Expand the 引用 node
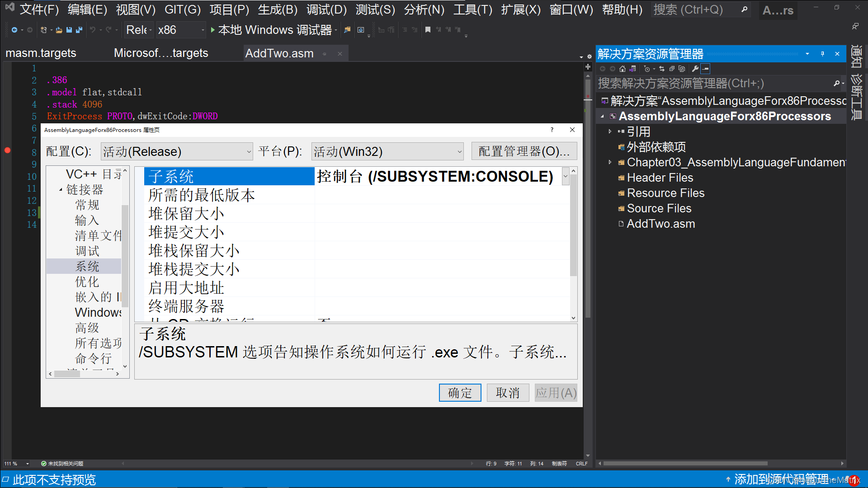This screenshot has height=488, width=868. tap(610, 131)
